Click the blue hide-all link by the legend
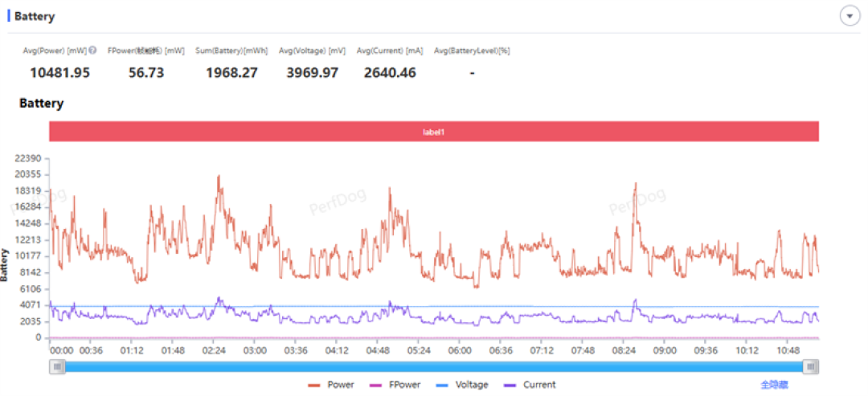Screen dimensions: 868x396 tap(774, 385)
